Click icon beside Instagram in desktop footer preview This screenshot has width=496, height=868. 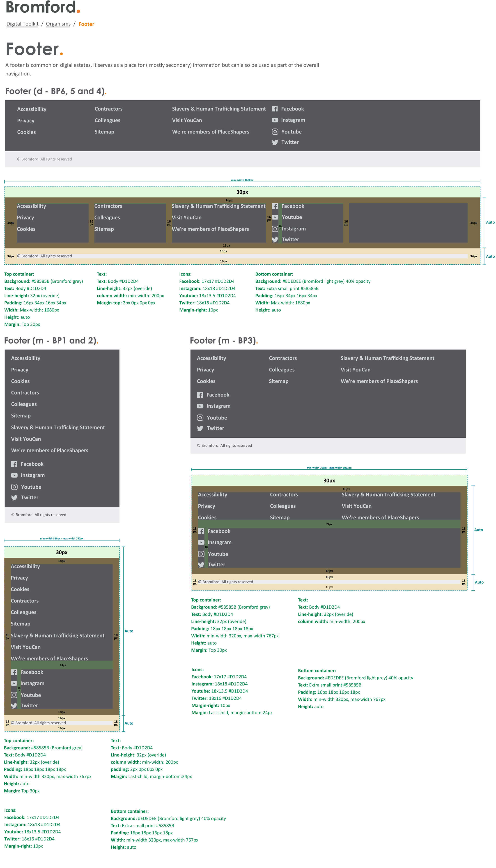tap(275, 120)
